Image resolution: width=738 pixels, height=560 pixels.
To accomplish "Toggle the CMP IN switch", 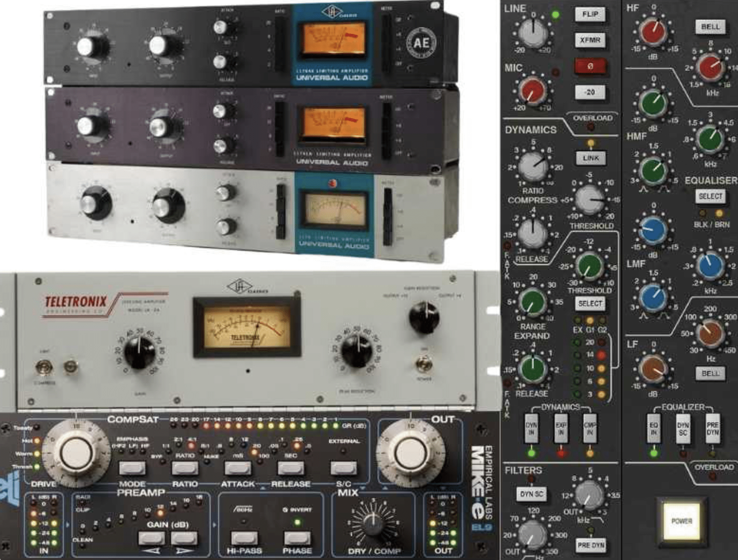I will (590, 428).
